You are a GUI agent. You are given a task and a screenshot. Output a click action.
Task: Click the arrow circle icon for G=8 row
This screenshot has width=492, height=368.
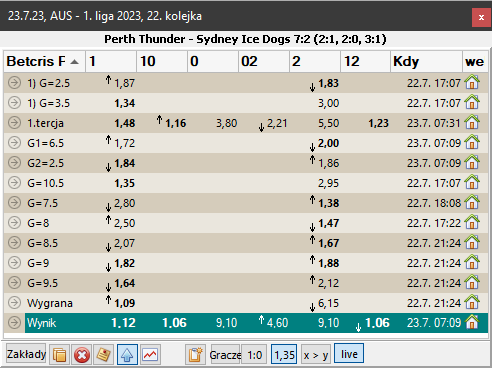pyautogui.click(x=14, y=222)
